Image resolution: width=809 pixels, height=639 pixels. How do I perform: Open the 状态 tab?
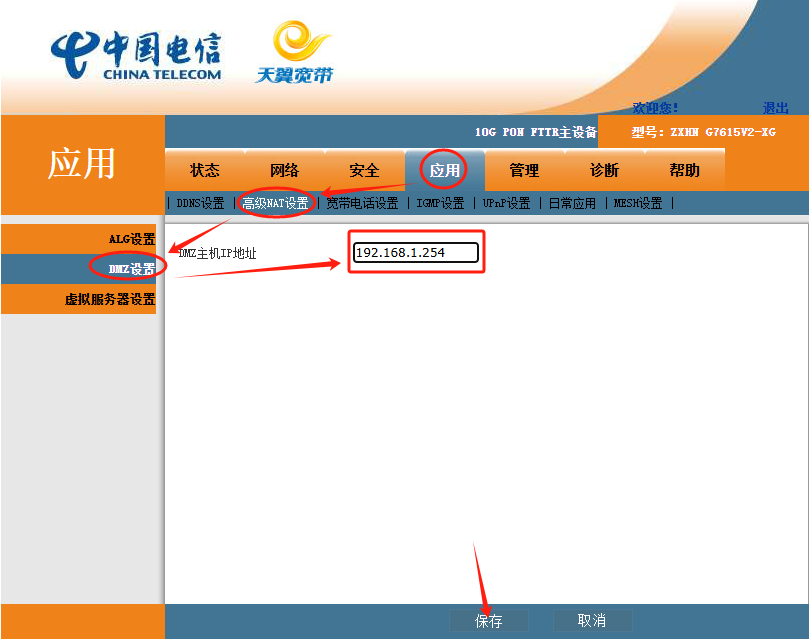(x=205, y=170)
